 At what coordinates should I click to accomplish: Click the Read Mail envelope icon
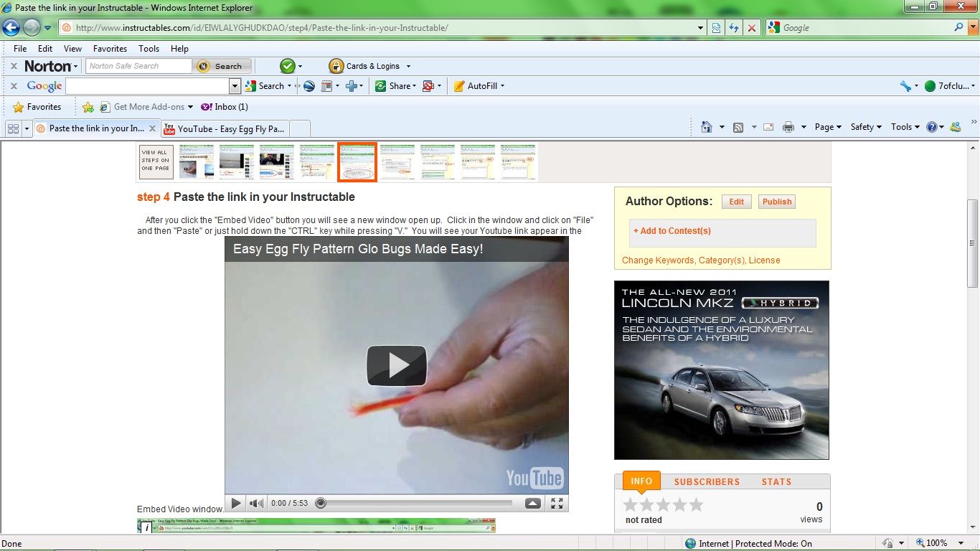pos(768,126)
